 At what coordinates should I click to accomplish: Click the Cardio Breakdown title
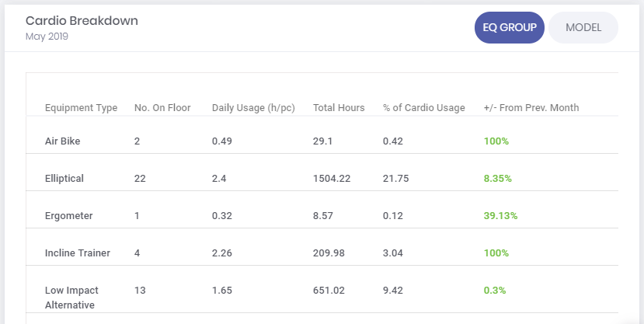(82, 21)
